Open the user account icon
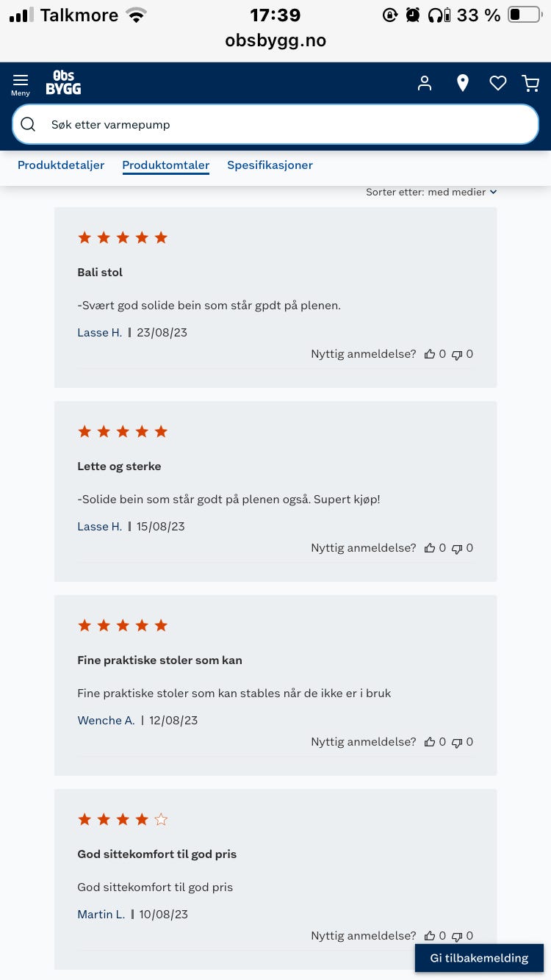The image size is (551, 980). 425,83
